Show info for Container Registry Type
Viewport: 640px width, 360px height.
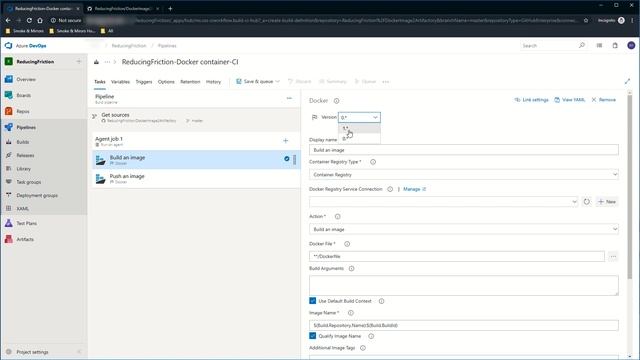373,162
